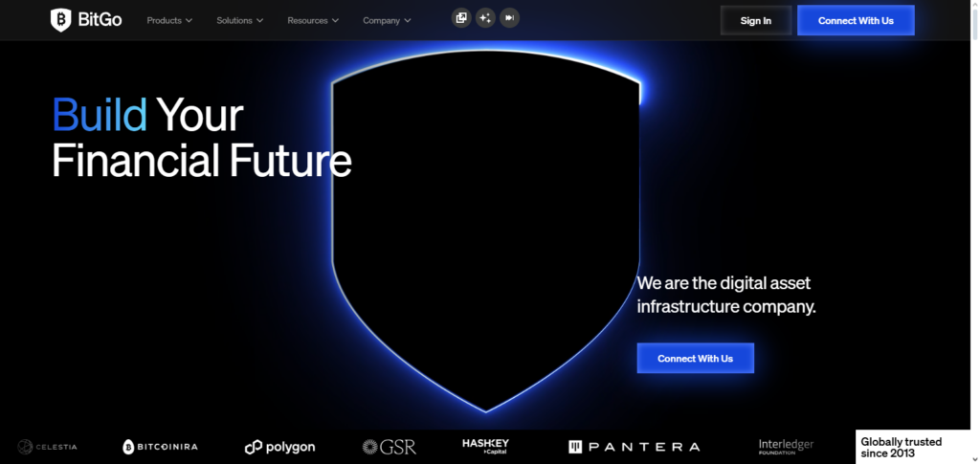Click the Polygon logo
This screenshot has height=464, width=980.
[279, 447]
